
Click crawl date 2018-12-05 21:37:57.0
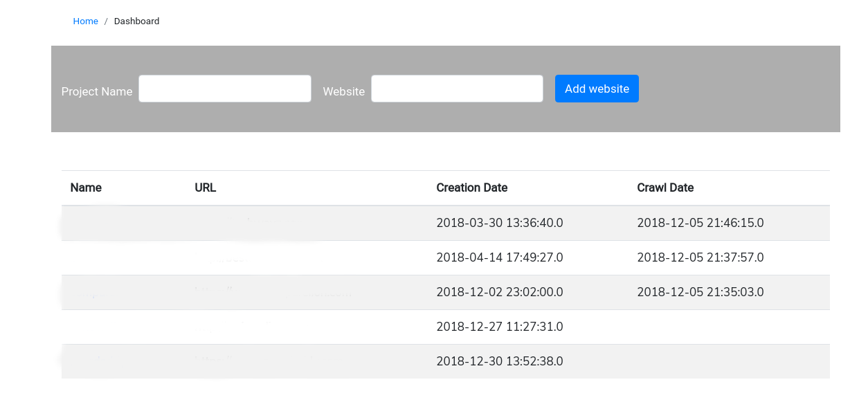(x=700, y=257)
